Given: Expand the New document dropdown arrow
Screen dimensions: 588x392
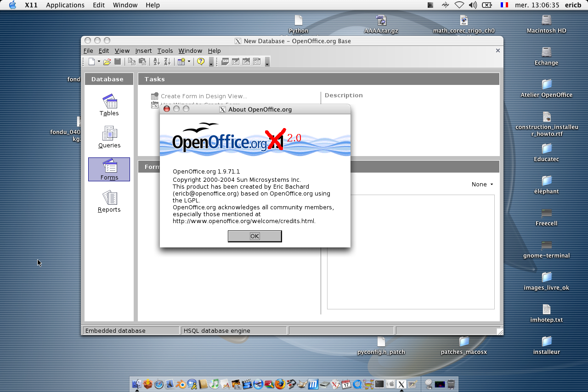Looking at the screenshot, I should coord(99,62).
